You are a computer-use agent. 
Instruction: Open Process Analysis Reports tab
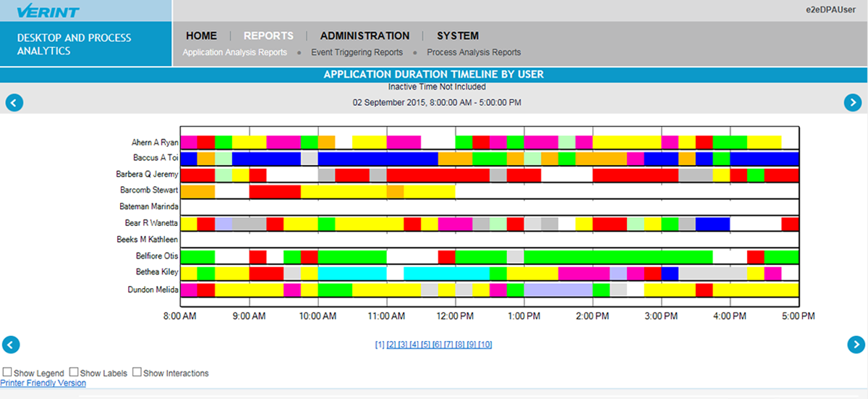[x=473, y=52]
